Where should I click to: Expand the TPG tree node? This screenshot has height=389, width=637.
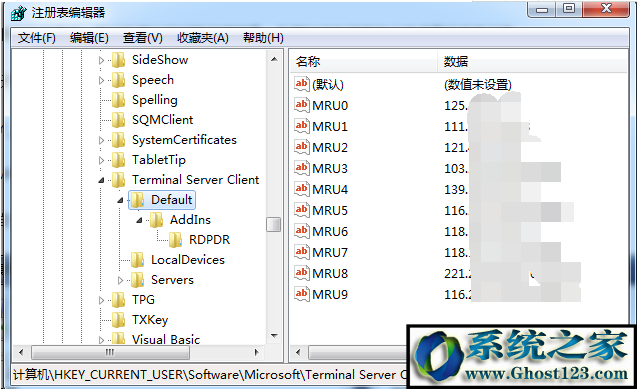(101, 300)
